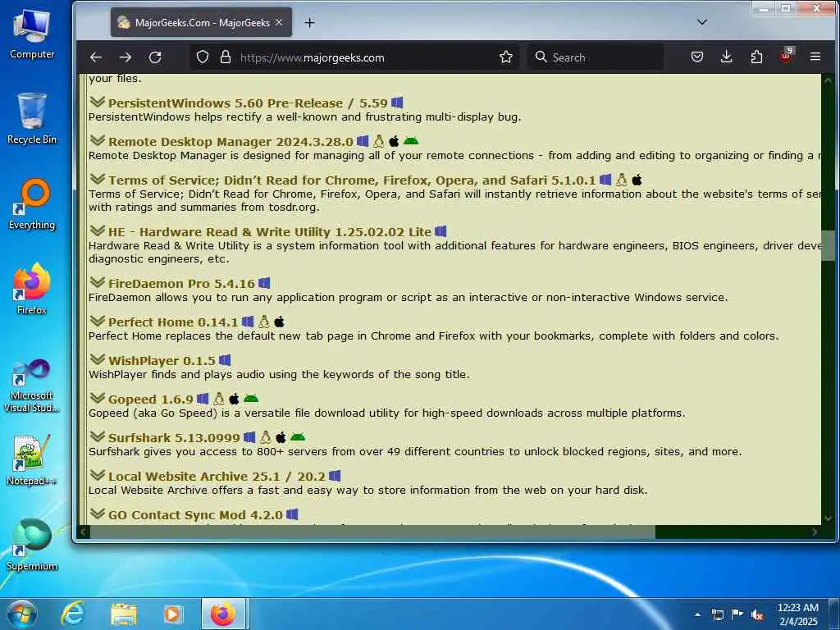Select the Notepad++ desktop shortcut
Screen dimensions: 840x630
(32, 459)
